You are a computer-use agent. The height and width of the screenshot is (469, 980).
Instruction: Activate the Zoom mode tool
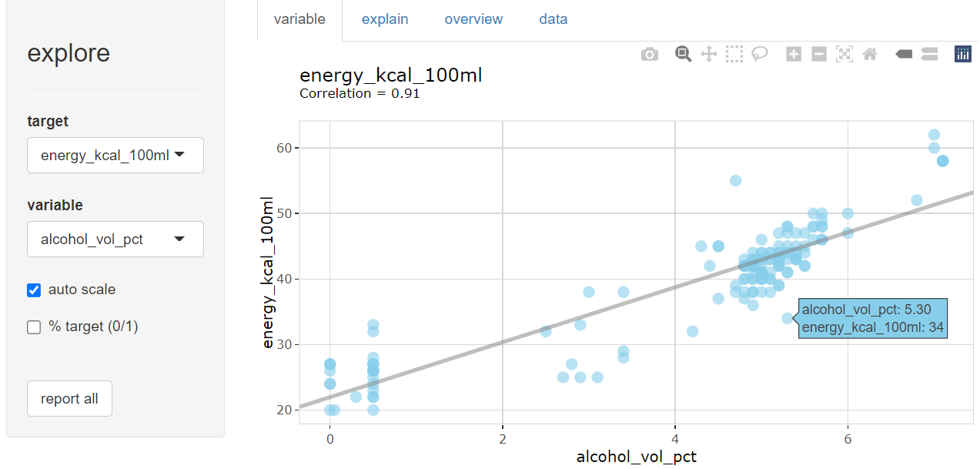683,54
